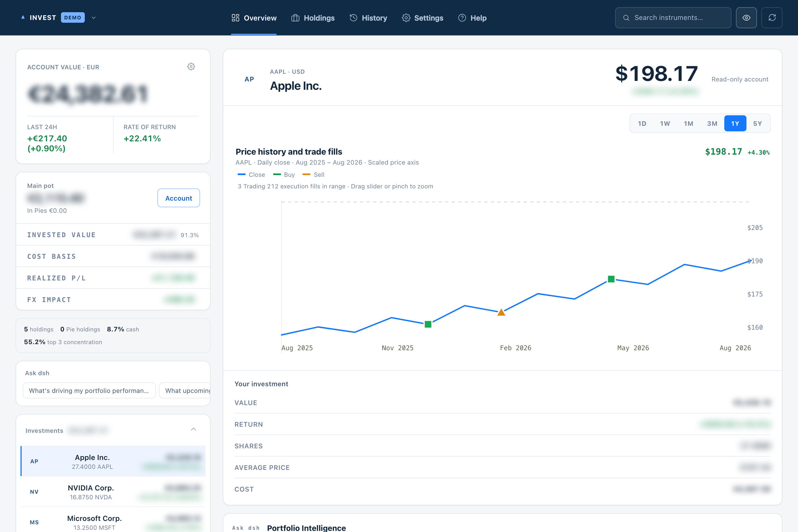Select the NVIDIA Corp. holding row
Screen dimensions: 798x532
click(113, 492)
